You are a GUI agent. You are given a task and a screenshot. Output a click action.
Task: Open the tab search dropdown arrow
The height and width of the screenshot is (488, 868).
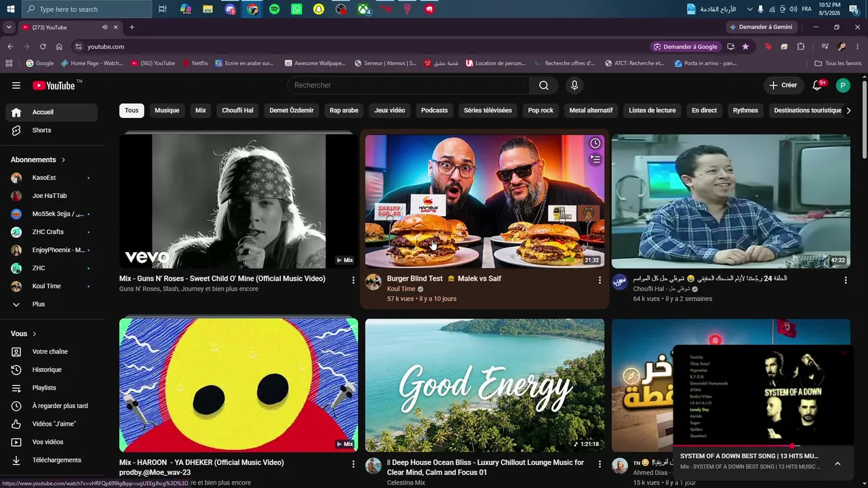pos(9,27)
